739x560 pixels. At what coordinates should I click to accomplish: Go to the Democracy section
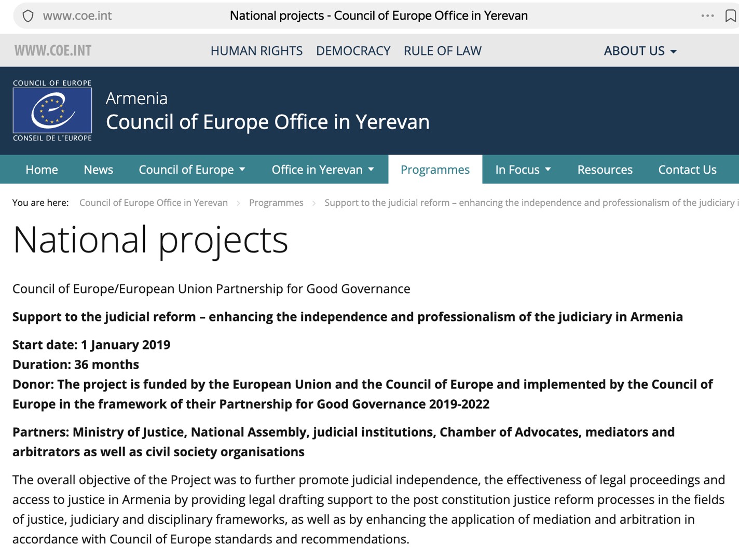click(353, 51)
